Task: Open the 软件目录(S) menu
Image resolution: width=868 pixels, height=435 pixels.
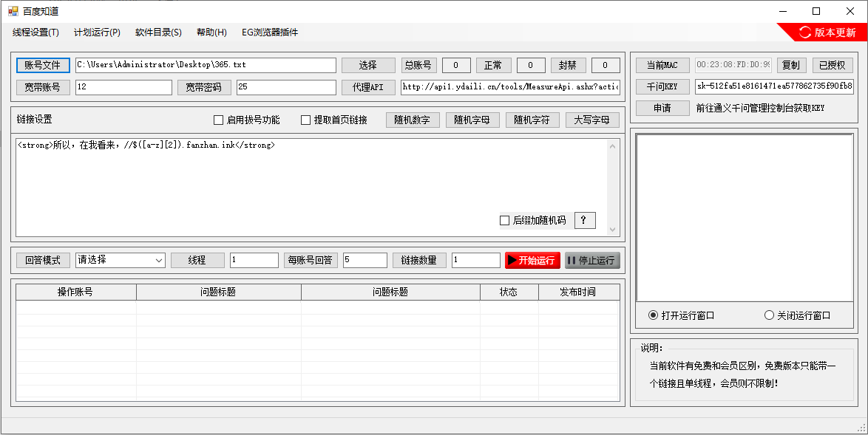Action: pos(158,32)
